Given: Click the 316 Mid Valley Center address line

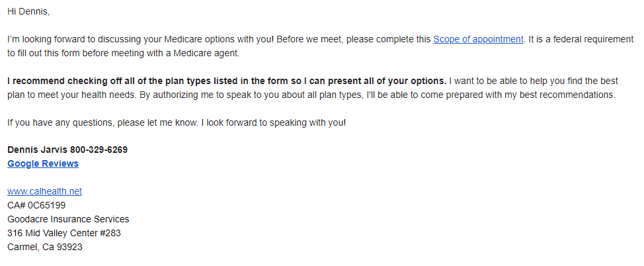Looking at the screenshot, I should [64, 233].
